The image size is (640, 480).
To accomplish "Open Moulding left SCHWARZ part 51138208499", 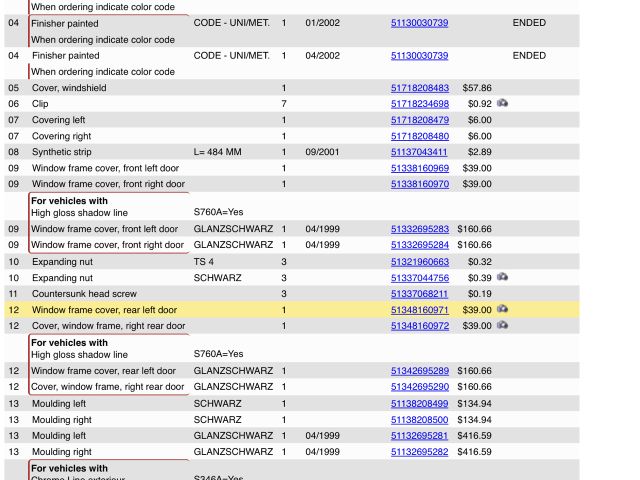I will point(419,404).
